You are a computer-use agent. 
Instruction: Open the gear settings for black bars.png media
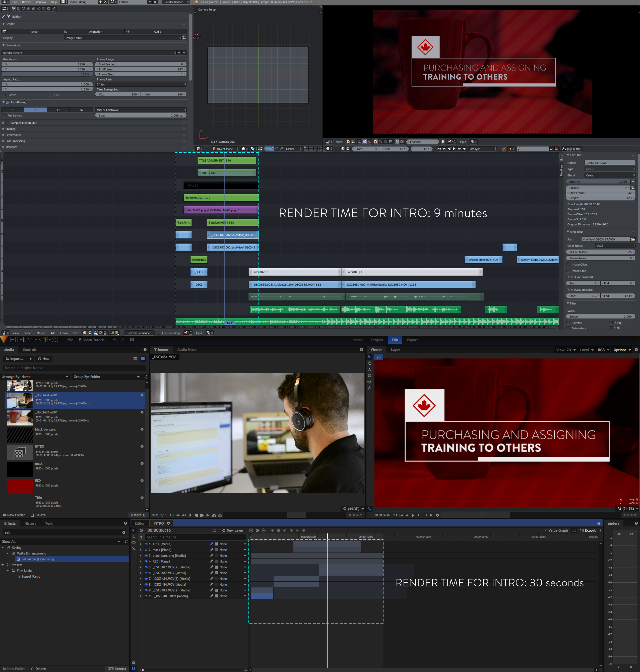[x=142, y=429]
